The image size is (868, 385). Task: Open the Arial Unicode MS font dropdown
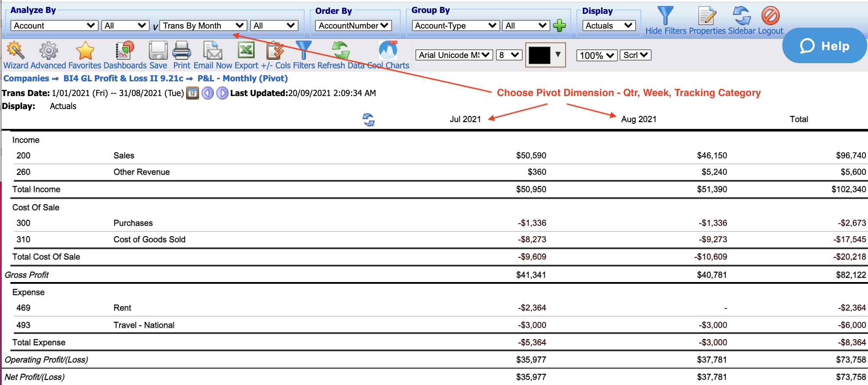(x=454, y=55)
